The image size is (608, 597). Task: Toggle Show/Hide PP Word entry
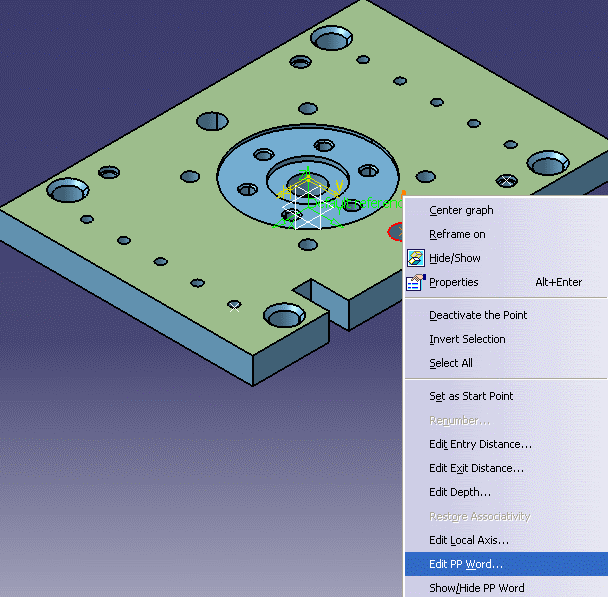(x=476, y=588)
